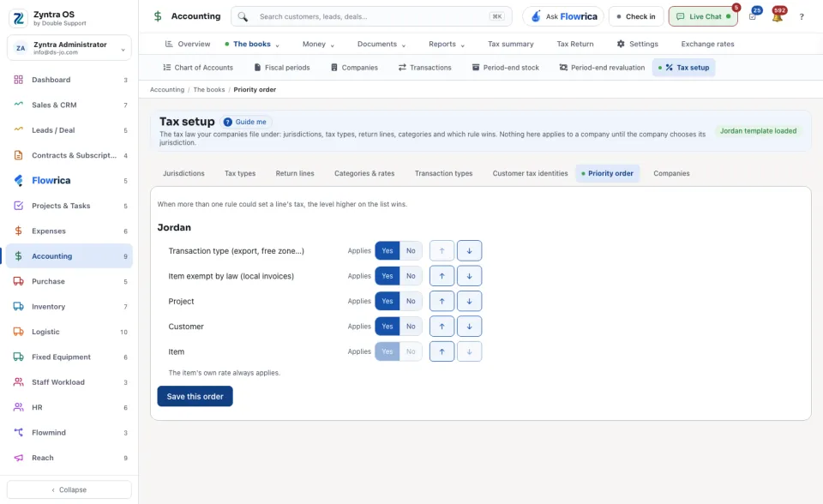Move Item exempt by law up

442,276
